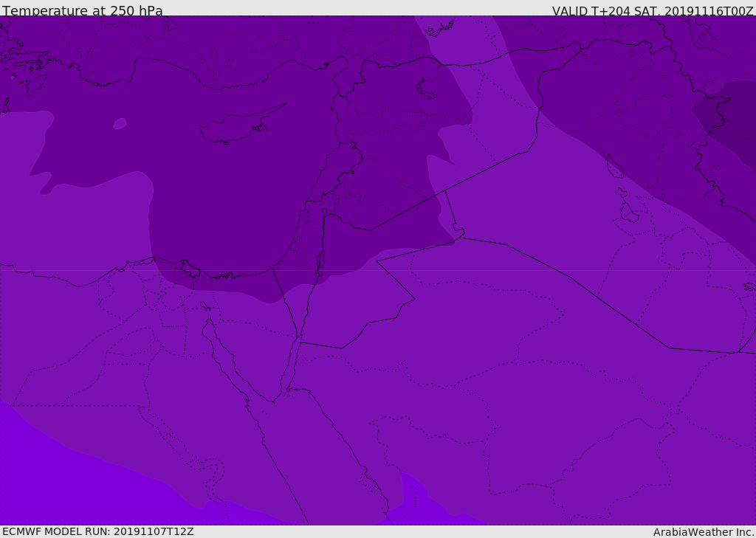Click the 'VALID T+204 SAT. 20191116T00Z' label
756x538 pixels.
pyautogui.click(x=653, y=10)
